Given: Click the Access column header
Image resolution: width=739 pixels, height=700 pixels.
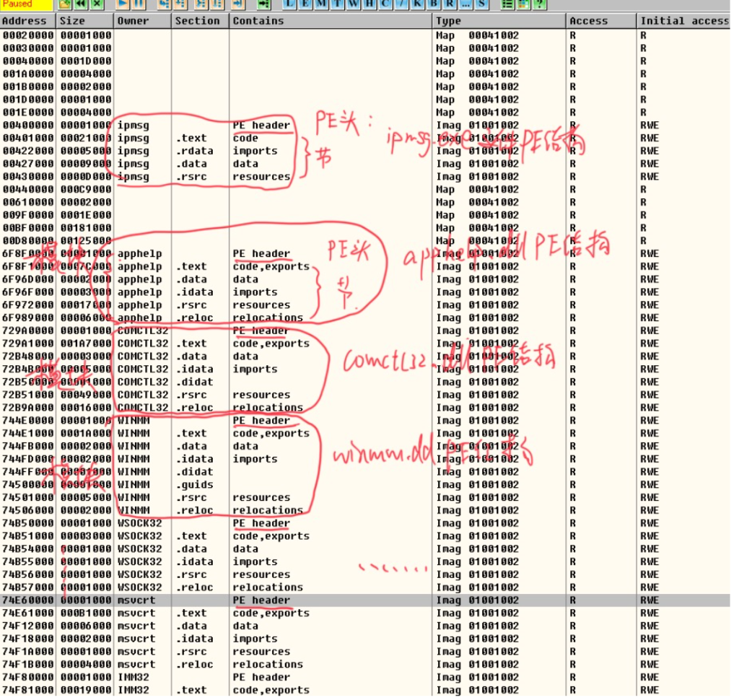Looking at the screenshot, I should tap(600, 21).
